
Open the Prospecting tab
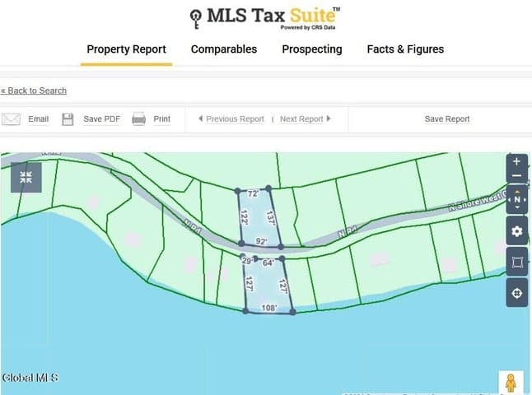tap(312, 49)
